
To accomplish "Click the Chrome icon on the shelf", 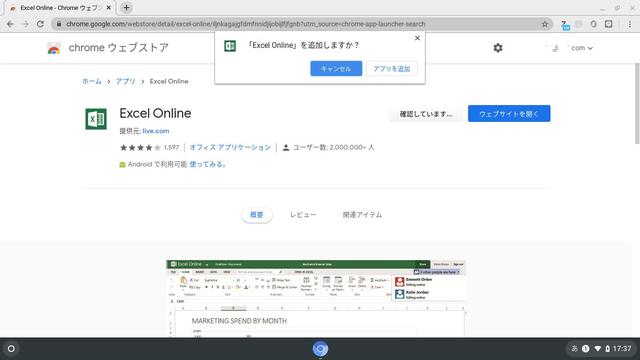I will coord(320,349).
